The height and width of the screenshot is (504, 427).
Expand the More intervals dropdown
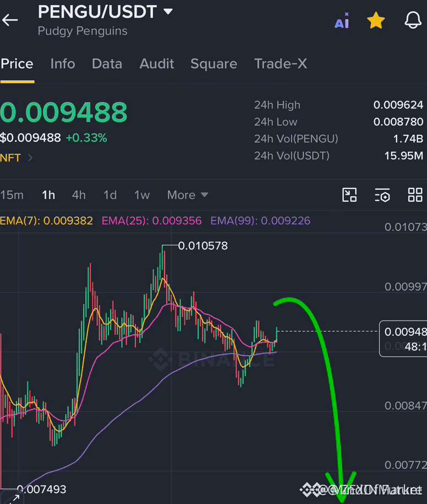point(188,195)
